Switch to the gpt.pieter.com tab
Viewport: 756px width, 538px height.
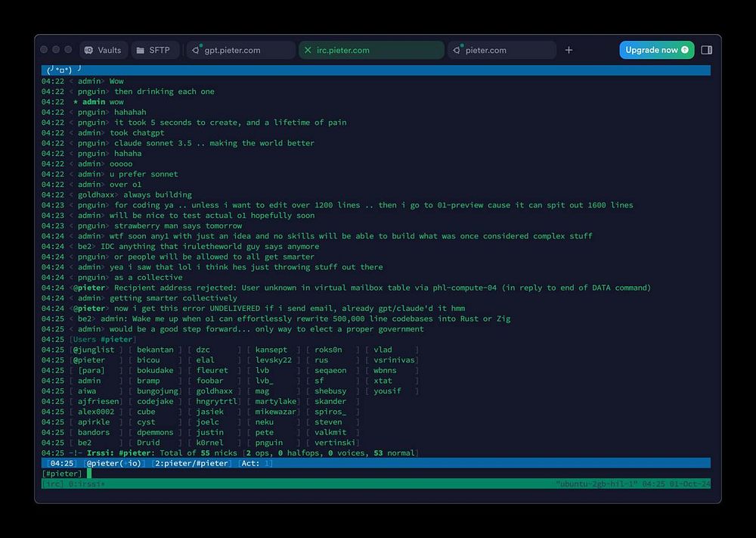(x=240, y=50)
